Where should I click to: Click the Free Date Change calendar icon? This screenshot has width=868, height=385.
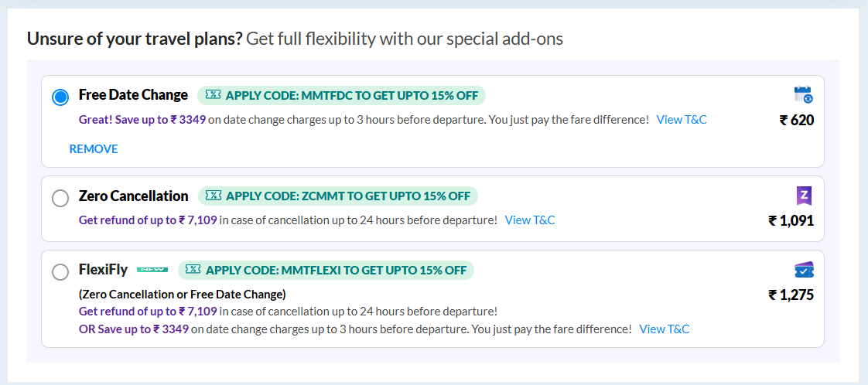click(x=803, y=95)
